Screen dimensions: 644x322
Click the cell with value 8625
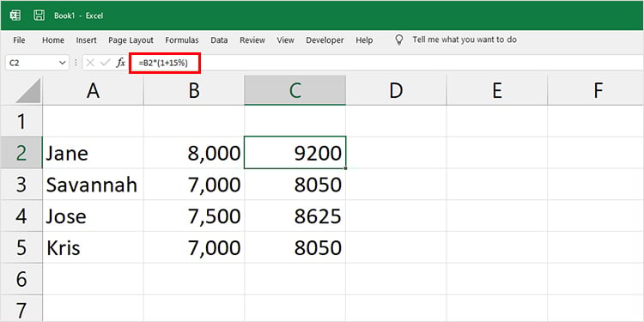295,216
